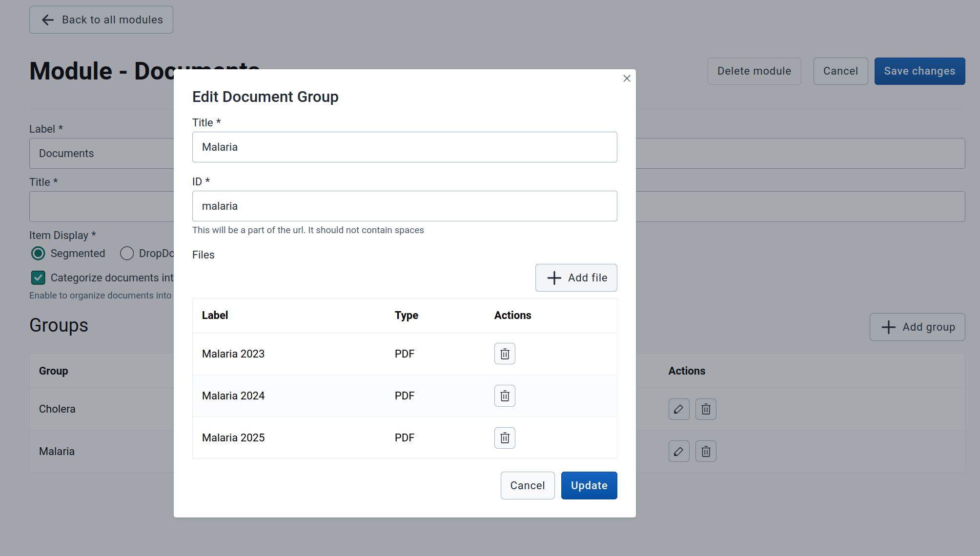Go back to all modules
Screen dimensions: 980x556
tap(101, 20)
